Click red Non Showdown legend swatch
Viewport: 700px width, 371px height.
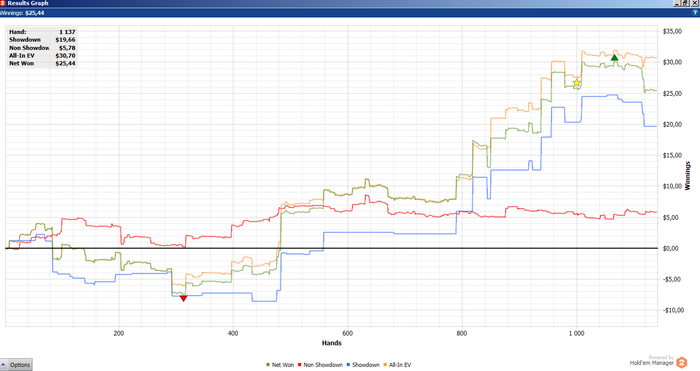300,365
